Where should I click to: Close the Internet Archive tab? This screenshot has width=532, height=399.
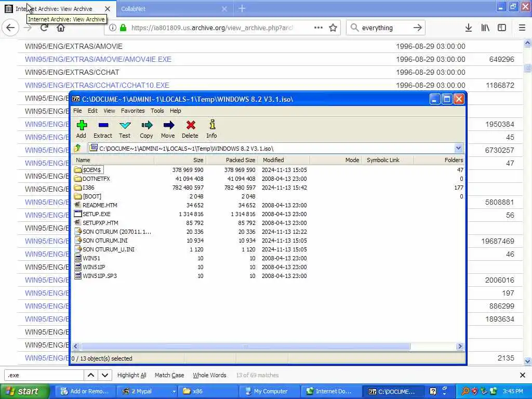108,9
